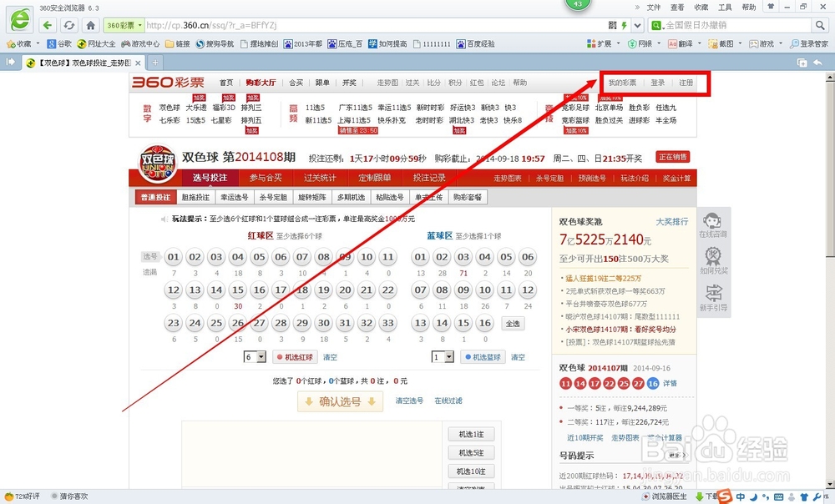835x504 pixels.
Task: Click the 如何兑奖 medal icon
Action: (713, 261)
